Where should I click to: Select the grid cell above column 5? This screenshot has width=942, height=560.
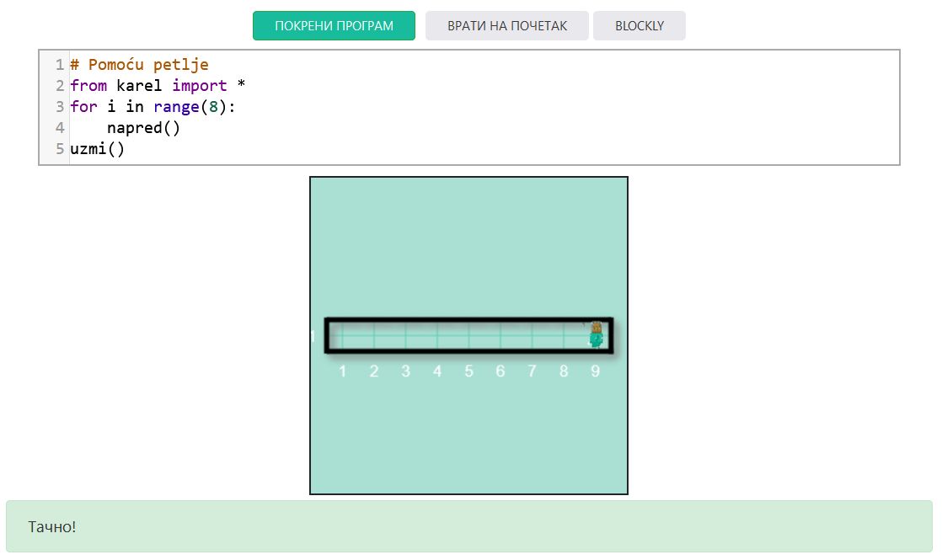[469, 337]
